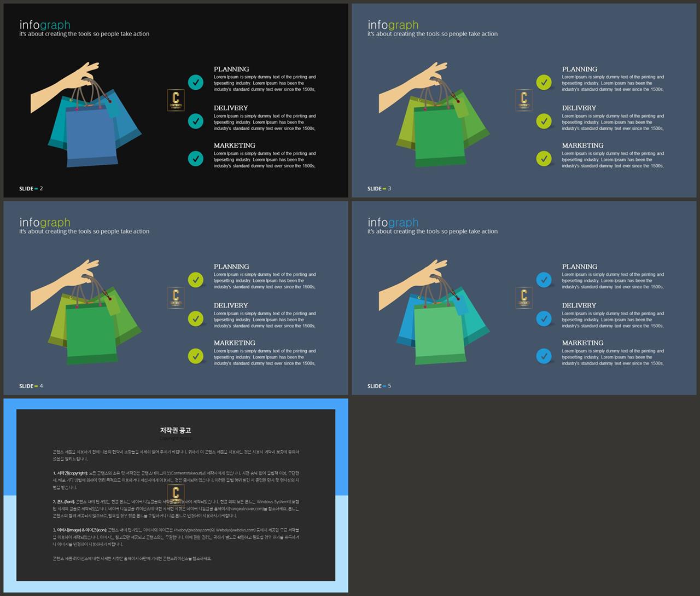The image size is (700, 596).
Task: Click Lorem Ipsum paragraph under MARKETING on slide 4
Action: click(x=265, y=357)
